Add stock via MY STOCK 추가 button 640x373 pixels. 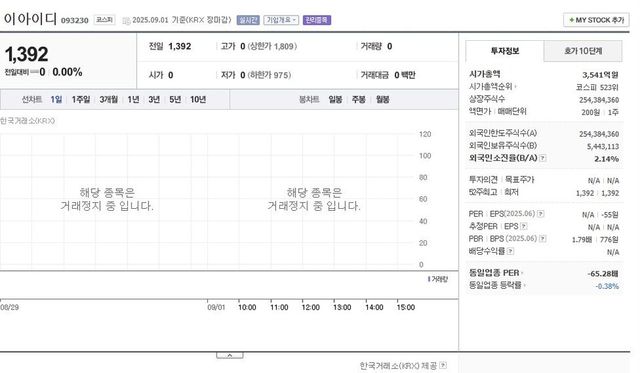596,20
